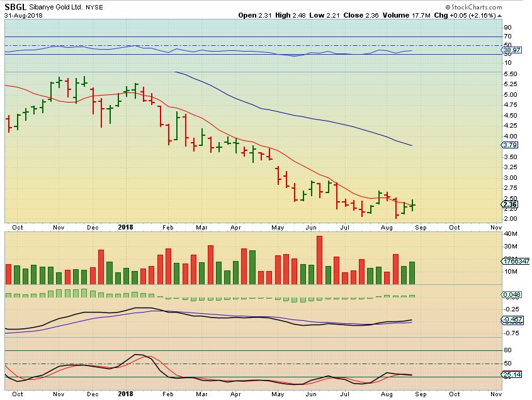The width and height of the screenshot is (532, 400).
Task: Click the Low 2.21 value in the header
Action: point(324,15)
